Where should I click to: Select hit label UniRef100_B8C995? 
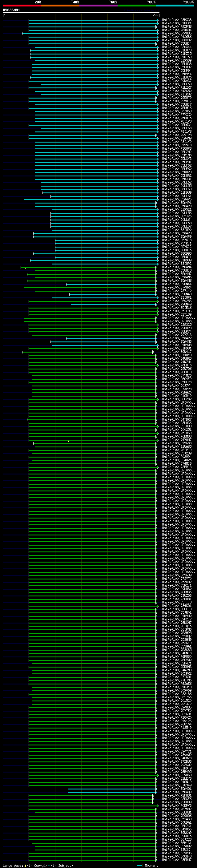[176, 254]
